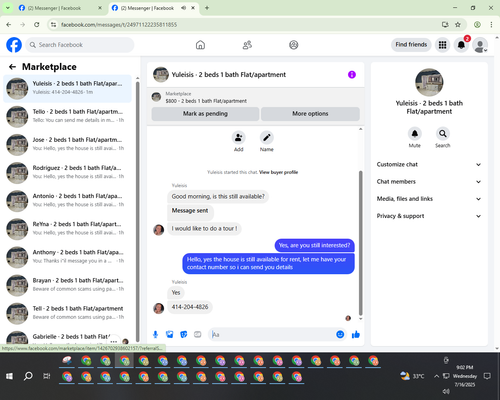Open Task View on the taskbar
Screen dimensions: 500x400
coord(47,376)
